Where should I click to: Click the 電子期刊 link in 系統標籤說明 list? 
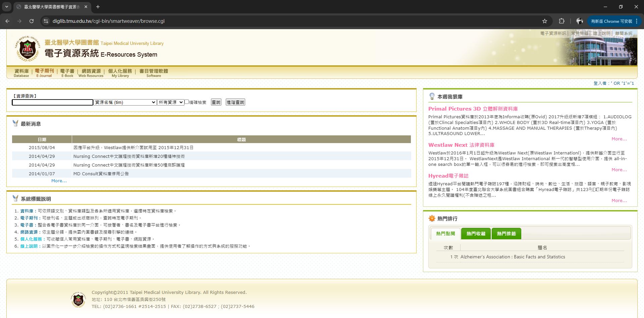tap(29, 218)
